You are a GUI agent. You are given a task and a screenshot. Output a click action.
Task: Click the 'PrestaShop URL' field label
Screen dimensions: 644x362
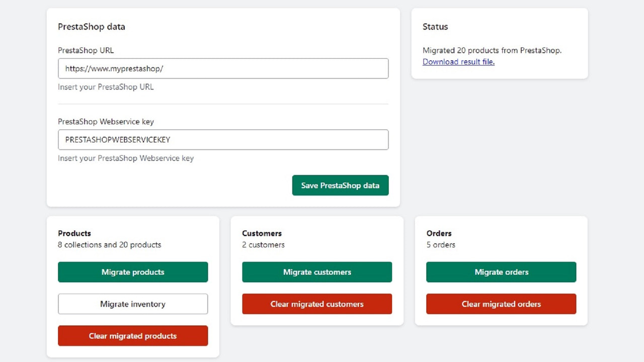click(86, 50)
